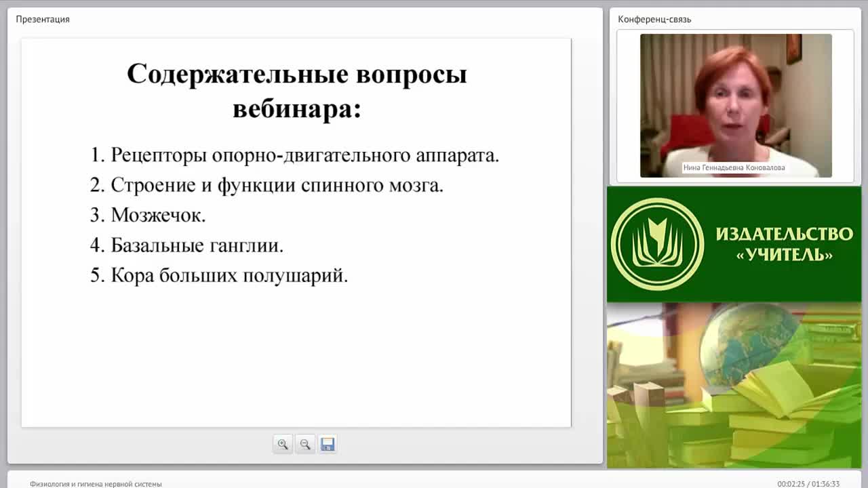The width and height of the screenshot is (868, 488).
Task: Select item 3 Мозжечок
Action: (148, 215)
